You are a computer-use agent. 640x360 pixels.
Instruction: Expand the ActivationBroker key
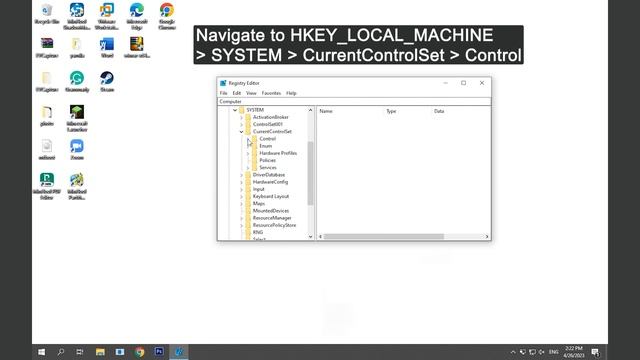241,118
